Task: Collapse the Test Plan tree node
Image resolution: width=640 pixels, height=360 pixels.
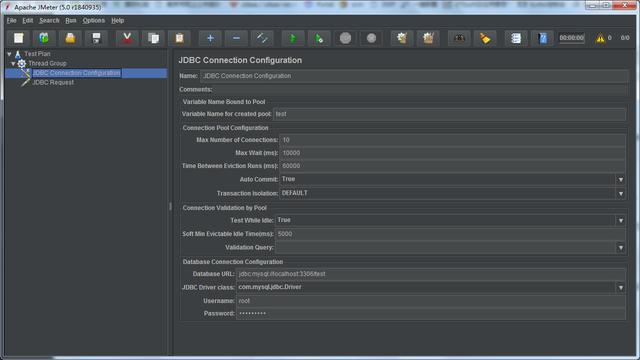Action: pyautogui.click(x=9, y=54)
